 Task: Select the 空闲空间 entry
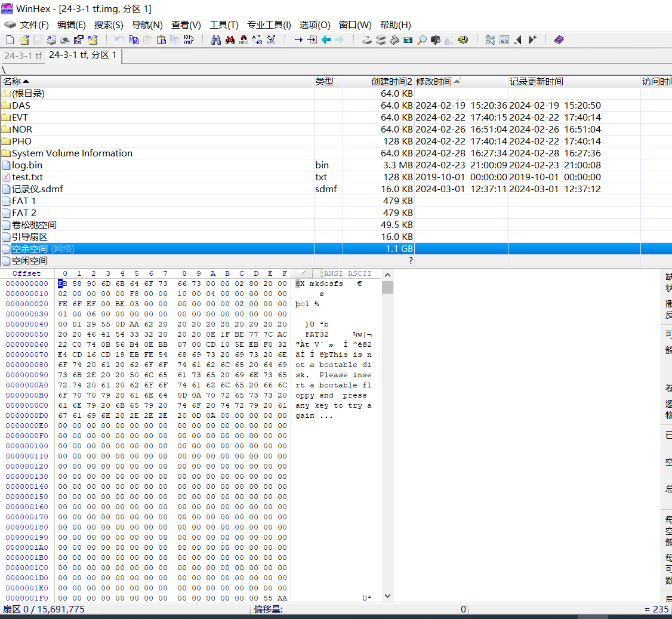click(336, 261)
